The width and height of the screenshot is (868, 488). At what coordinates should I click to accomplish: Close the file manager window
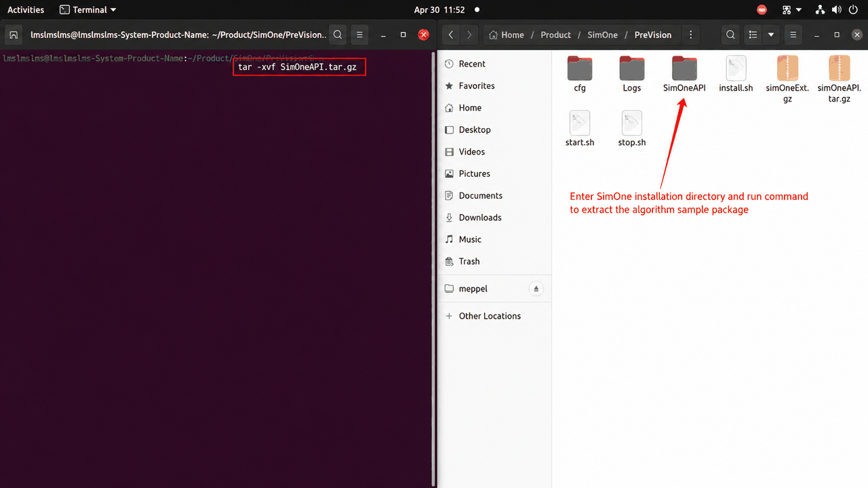point(857,35)
